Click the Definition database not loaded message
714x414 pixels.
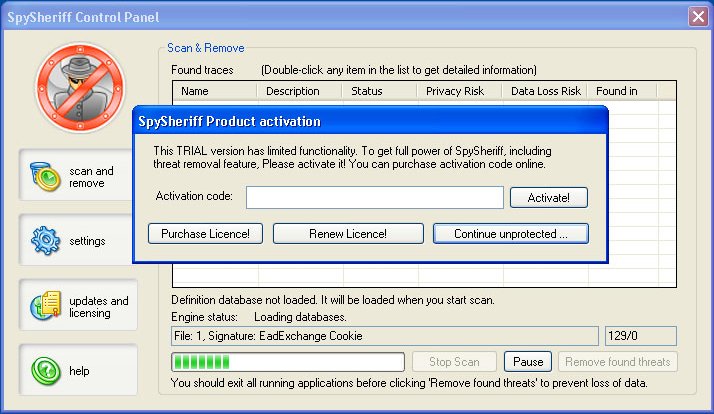pyautogui.click(x=333, y=300)
